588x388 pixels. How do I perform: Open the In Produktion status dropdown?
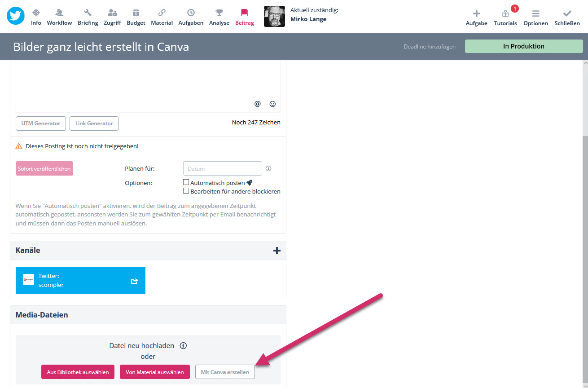coord(523,46)
